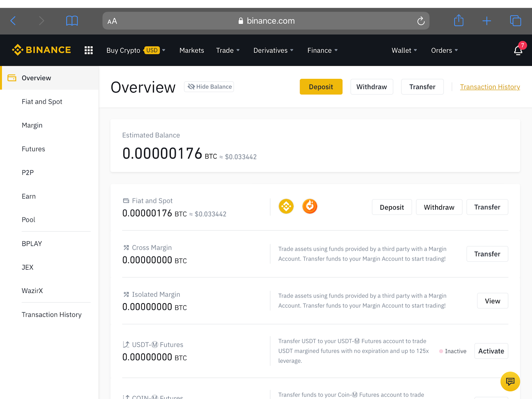Click the Binance logo
The image size is (532, 399).
(41, 50)
